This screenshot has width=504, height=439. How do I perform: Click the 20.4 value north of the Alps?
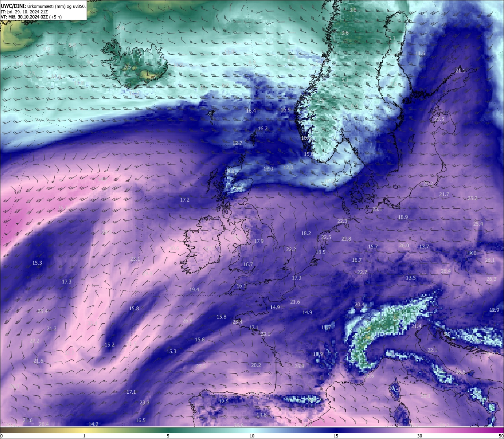coord(359,304)
